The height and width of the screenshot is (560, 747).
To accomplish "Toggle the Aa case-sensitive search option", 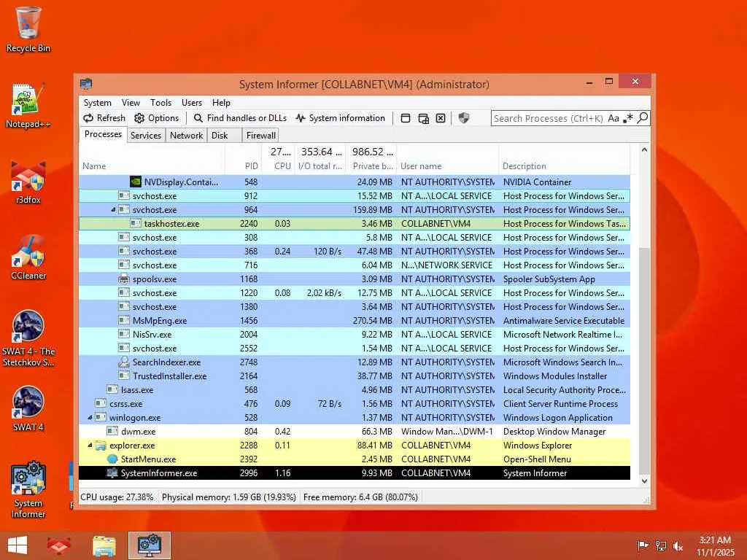I will [x=614, y=118].
